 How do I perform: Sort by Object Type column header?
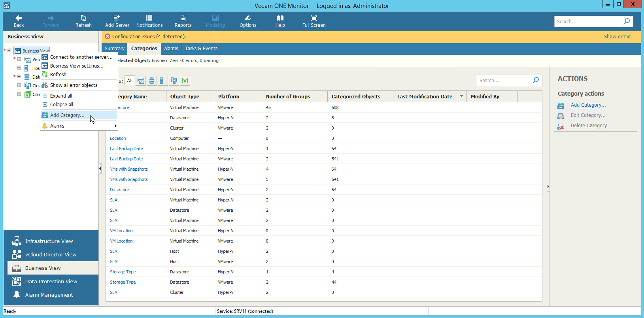point(190,96)
